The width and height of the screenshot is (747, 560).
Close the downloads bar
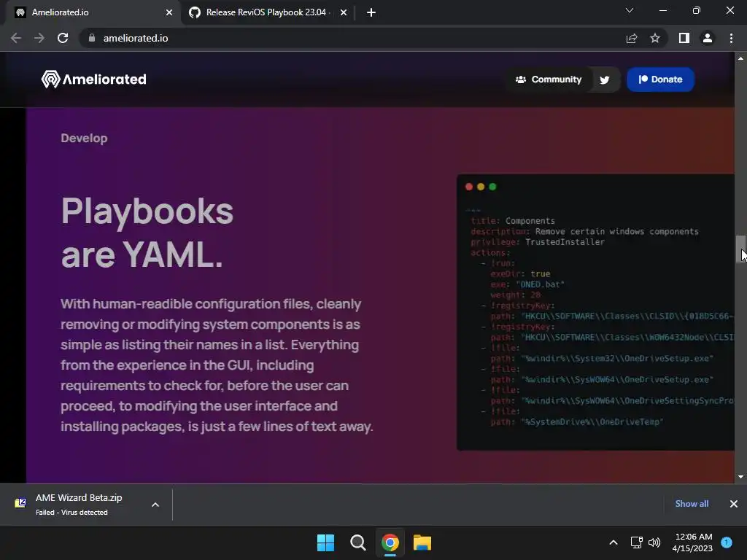734,504
